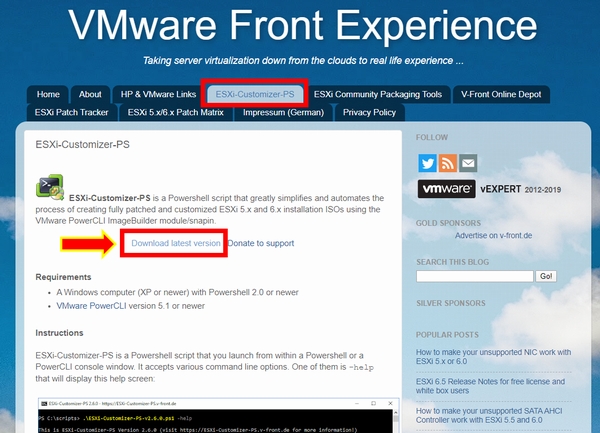
Task: Click the Go! search button
Action: pos(546,276)
